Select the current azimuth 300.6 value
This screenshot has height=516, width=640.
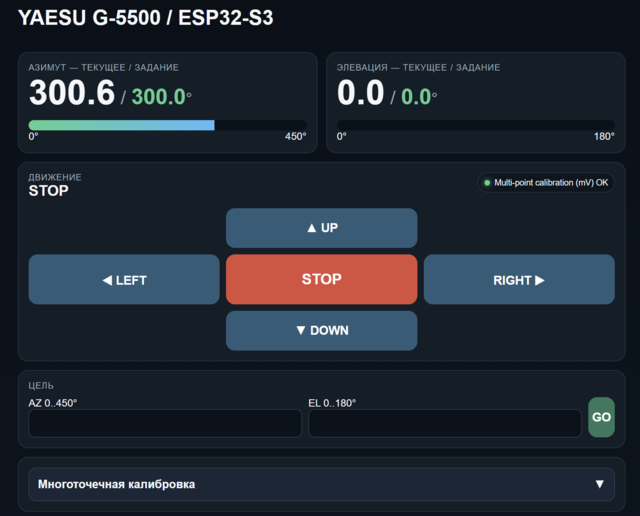[x=72, y=93]
